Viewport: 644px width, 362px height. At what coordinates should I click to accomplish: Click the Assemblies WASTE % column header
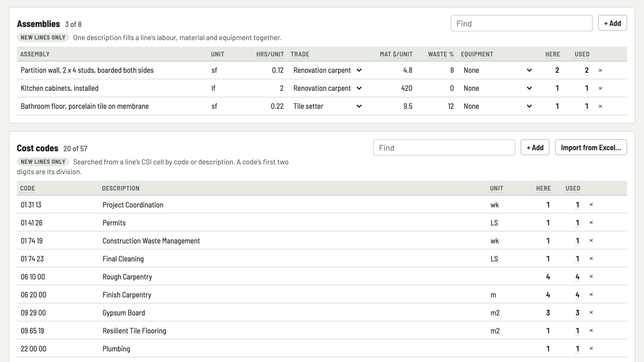pos(441,54)
